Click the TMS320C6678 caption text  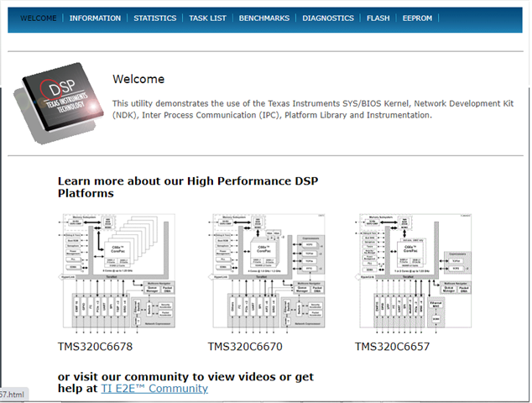pyautogui.click(x=95, y=347)
